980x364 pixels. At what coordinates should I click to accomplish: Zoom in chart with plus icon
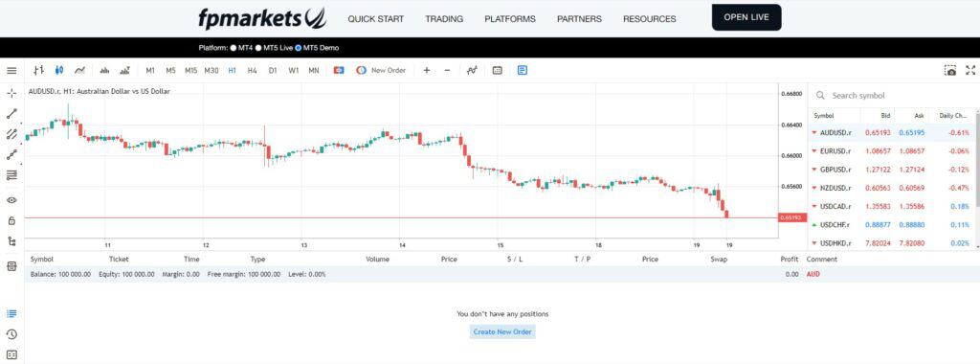[426, 71]
